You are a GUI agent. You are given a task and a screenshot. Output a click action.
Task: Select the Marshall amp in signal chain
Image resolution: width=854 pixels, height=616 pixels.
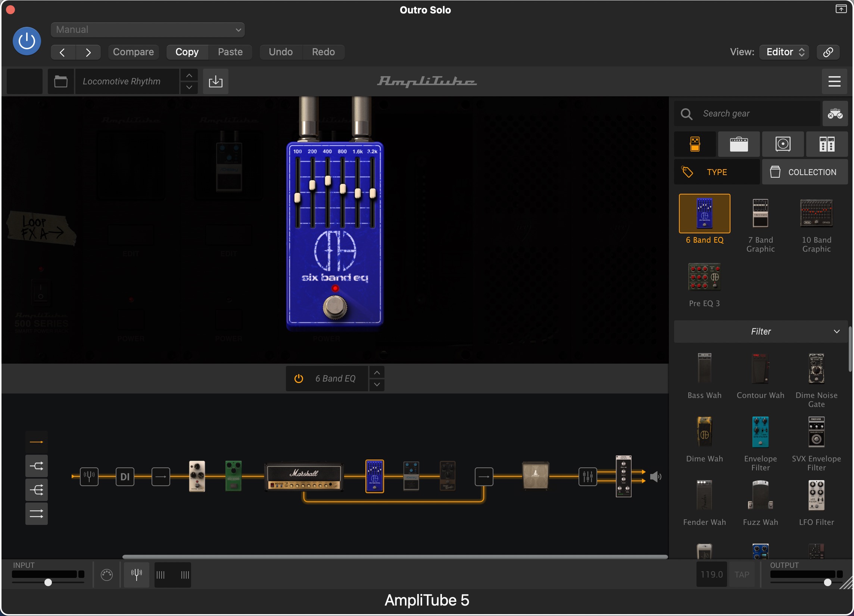[x=304, y=477]
